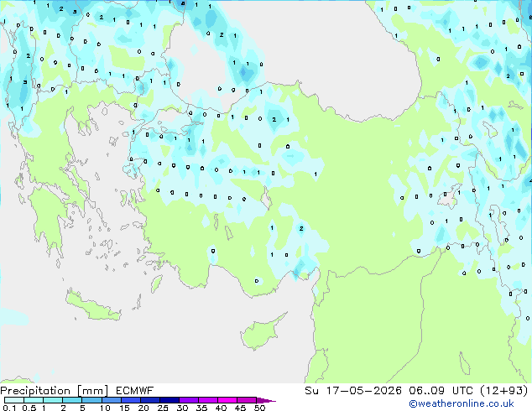Open the weatheronline.co.uk link

(462, 403)
